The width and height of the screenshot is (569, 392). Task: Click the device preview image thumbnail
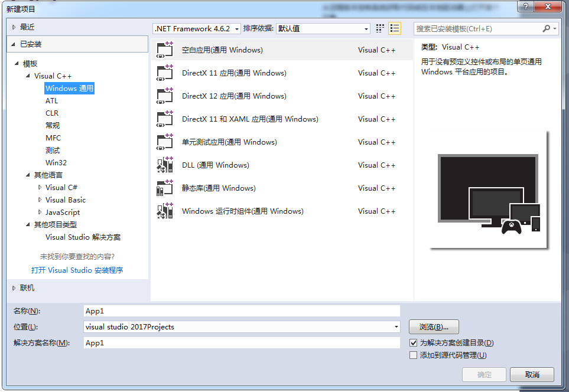489,190
